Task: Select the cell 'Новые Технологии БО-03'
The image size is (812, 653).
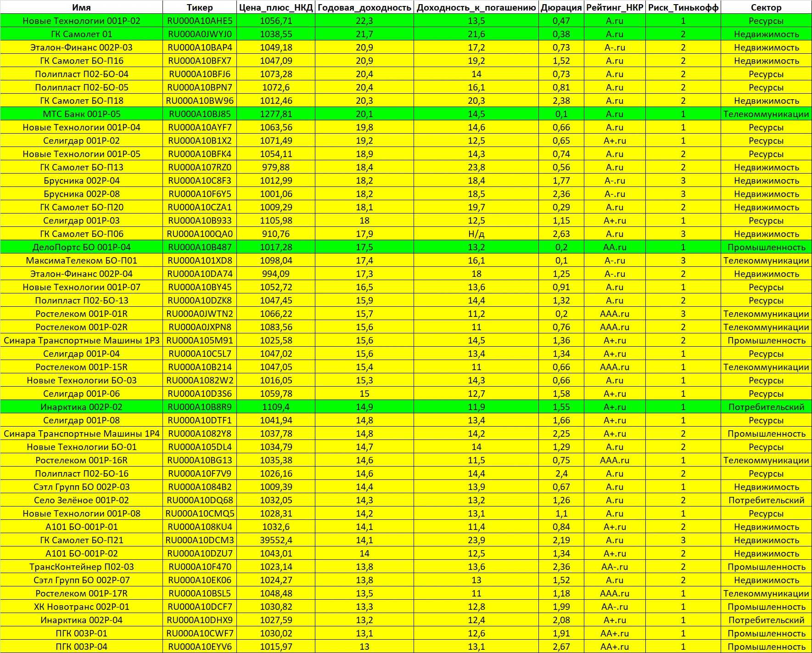Action: pyautogui.click(x=82, y=380)
